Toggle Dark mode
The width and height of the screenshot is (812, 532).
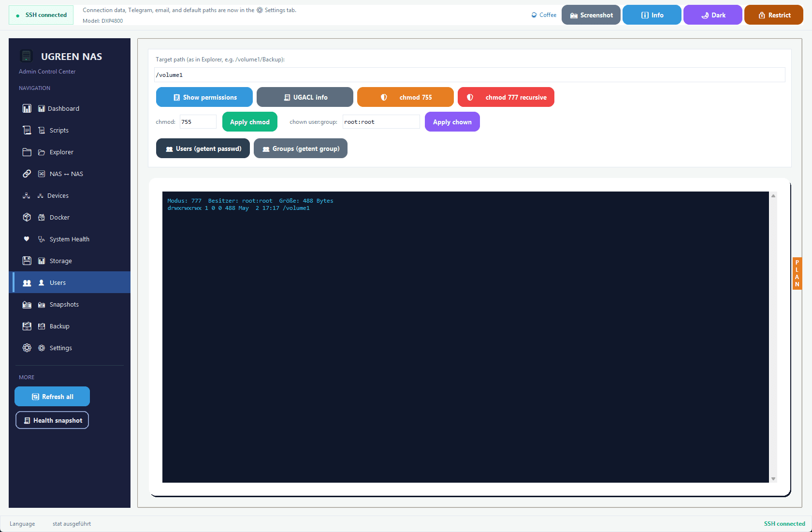click(x=713, y=15)
